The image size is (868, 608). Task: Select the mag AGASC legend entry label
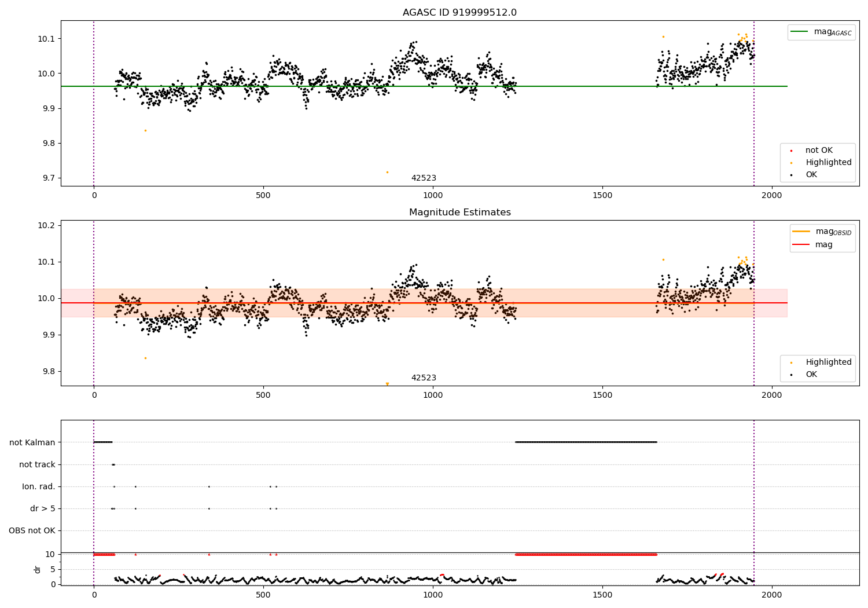(x=833, y=32)
